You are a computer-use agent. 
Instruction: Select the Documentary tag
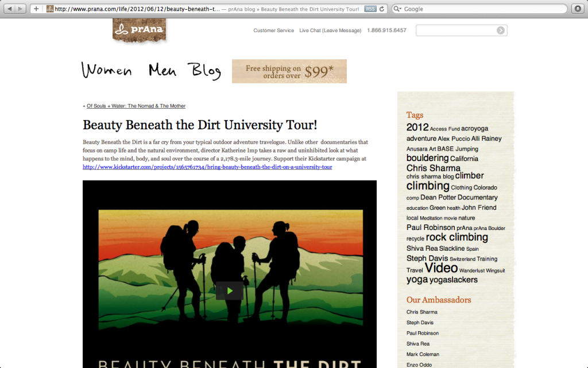pos(477,198)
